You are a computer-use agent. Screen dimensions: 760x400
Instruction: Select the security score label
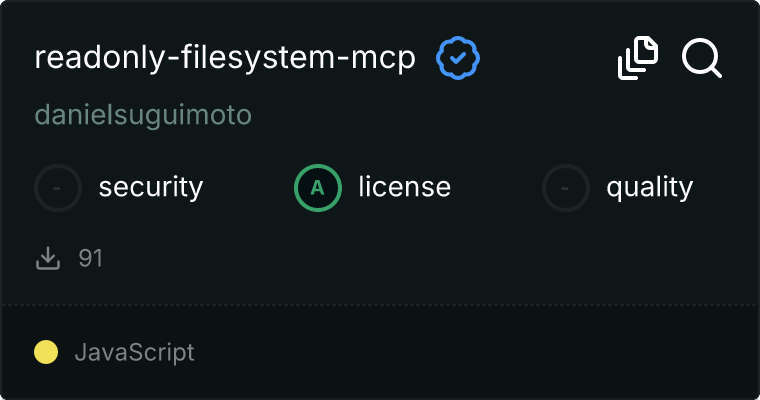(x=151, y=187)
